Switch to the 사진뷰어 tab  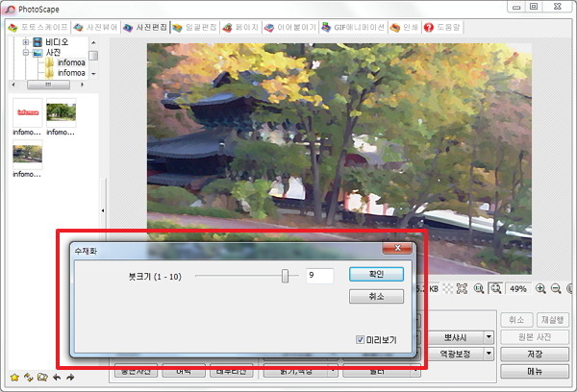click(x=95, y=27)
